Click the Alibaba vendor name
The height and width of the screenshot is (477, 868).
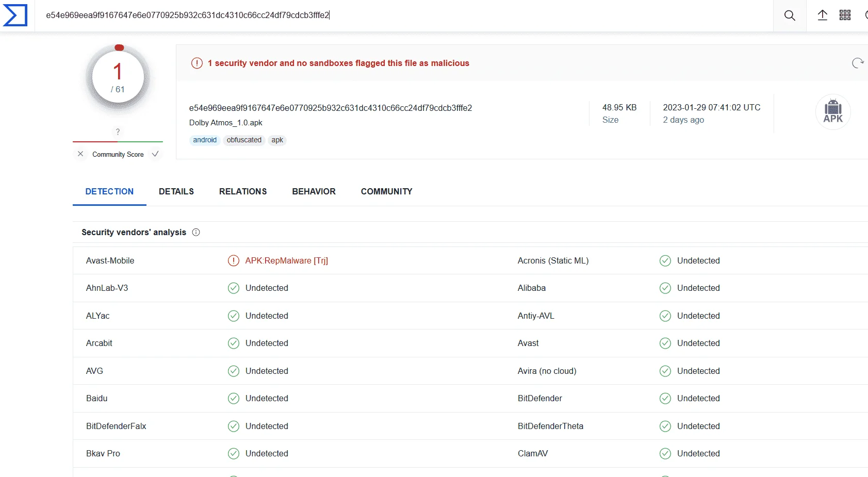(532, 288)
